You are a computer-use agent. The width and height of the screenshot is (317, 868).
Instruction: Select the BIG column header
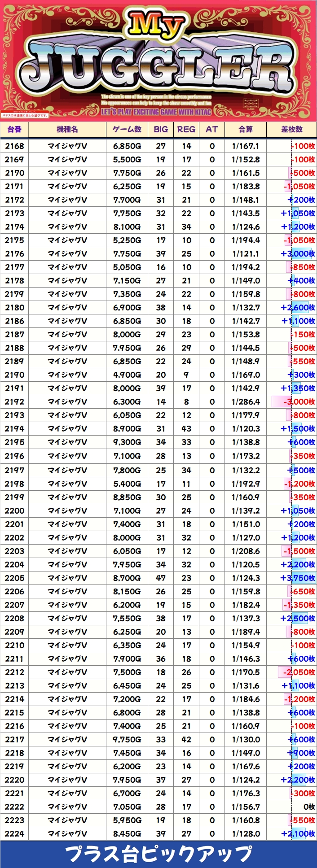tap(161, 129)
